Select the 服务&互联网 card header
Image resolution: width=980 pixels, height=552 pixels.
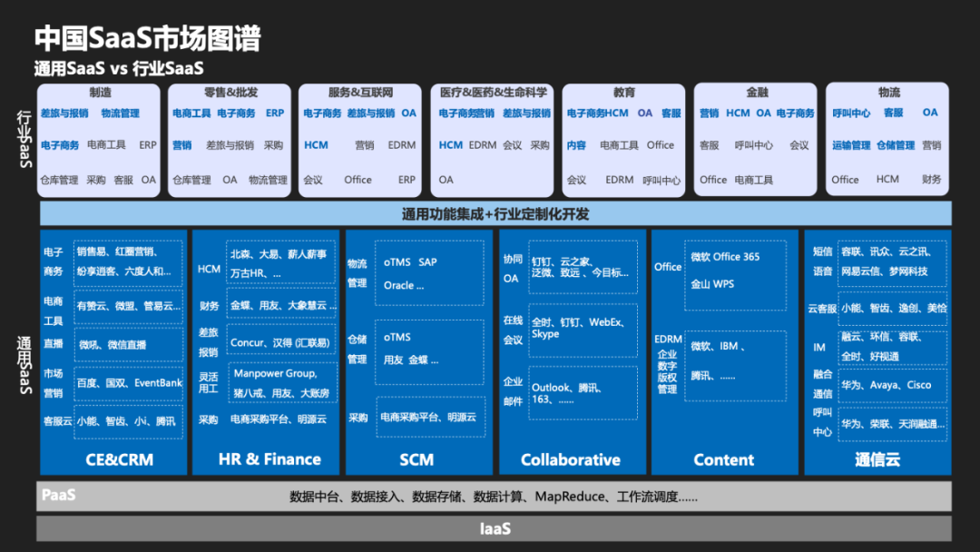(360, 93)
